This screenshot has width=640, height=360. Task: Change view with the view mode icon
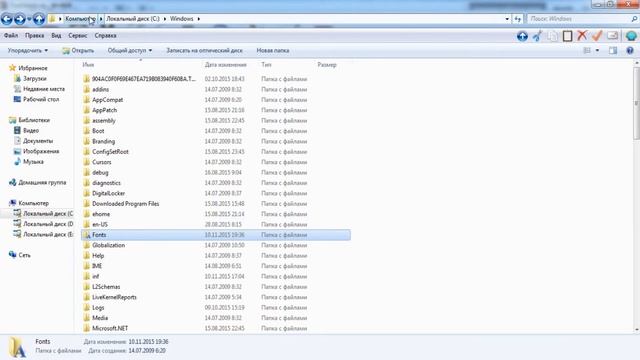click(x=587, y=51)
